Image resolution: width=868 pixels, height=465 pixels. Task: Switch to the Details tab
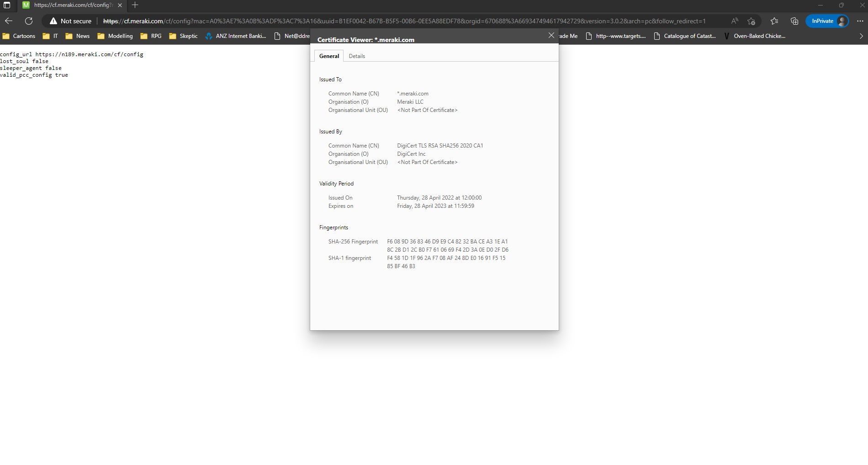[x=357, y=56]
